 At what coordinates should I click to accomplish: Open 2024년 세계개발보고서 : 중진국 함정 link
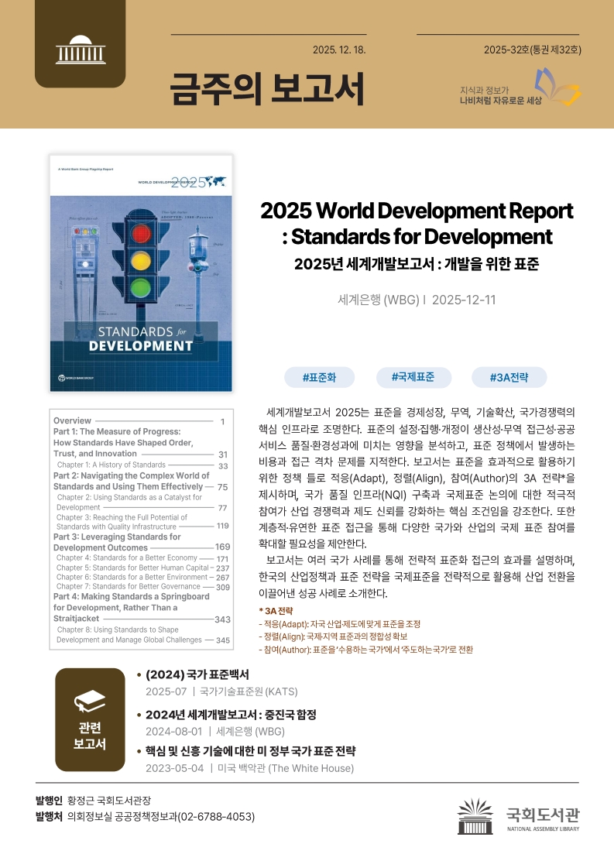click(231, 714)
